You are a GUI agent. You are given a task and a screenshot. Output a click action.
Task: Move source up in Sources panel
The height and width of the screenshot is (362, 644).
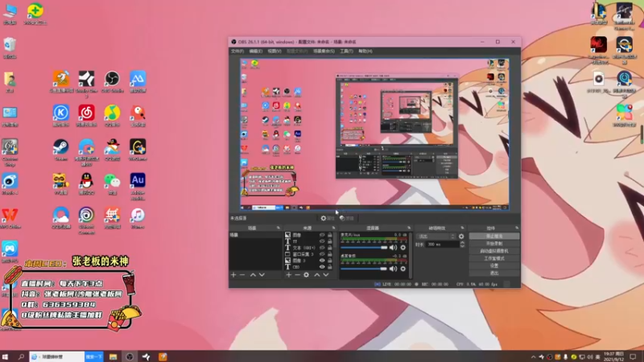[x=316, y=274]
